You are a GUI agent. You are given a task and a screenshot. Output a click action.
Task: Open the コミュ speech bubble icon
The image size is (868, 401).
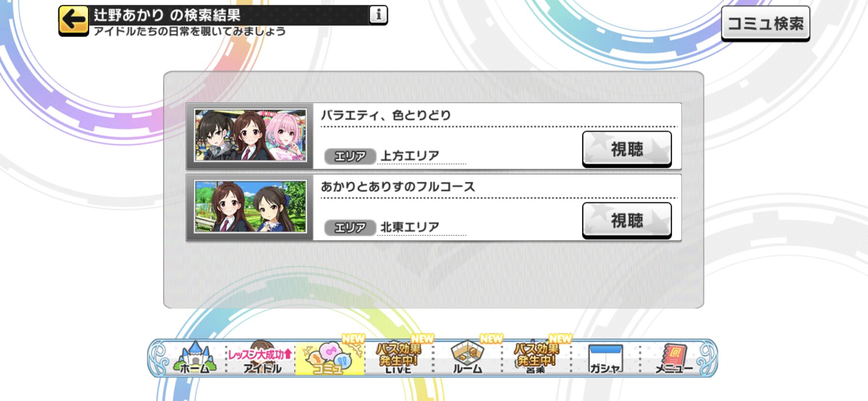[330, 358]
